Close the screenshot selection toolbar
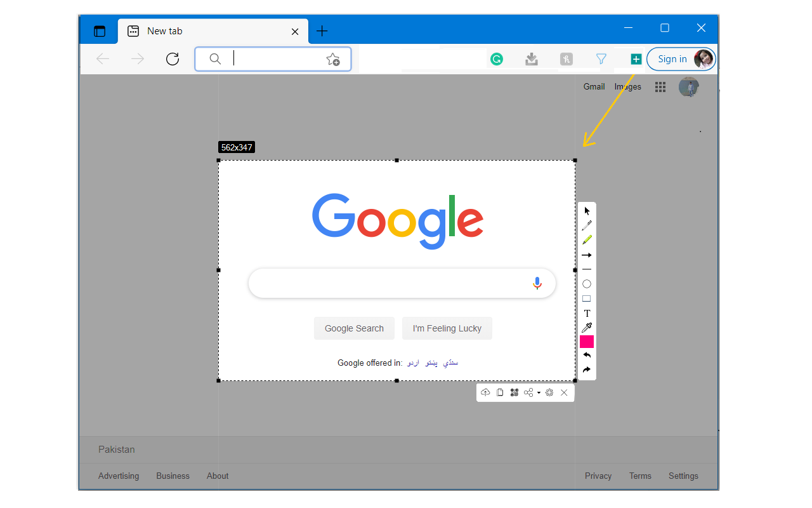Viewport: 812px width, 508px height. [x=564, y=392]
